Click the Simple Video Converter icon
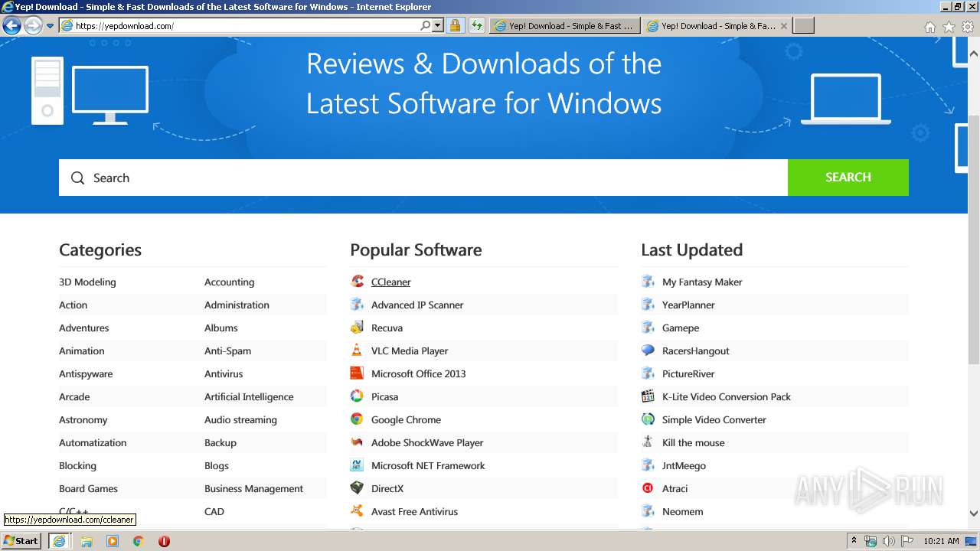Viewport: 980px width, 551px height. coord(648,419)
